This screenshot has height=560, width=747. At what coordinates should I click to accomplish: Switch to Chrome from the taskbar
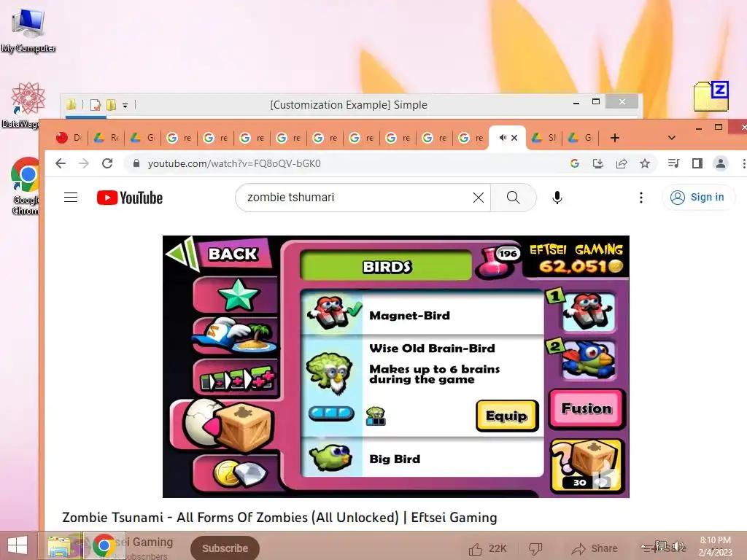(x=104, y=545)
